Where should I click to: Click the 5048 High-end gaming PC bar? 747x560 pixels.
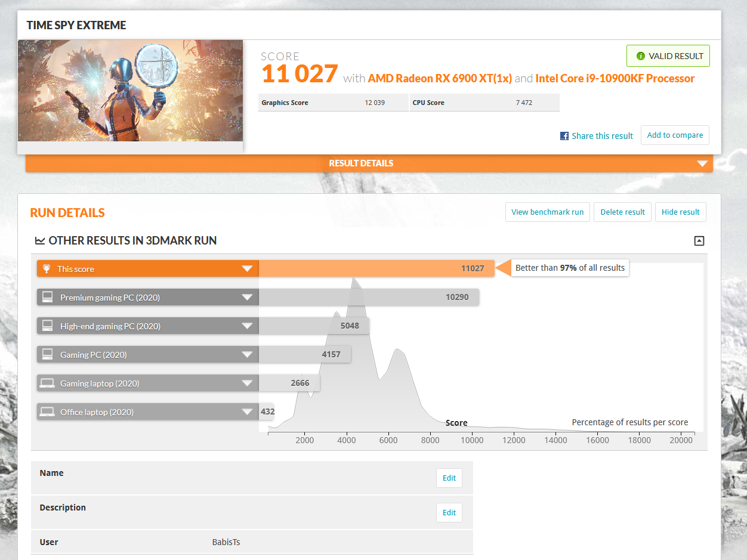pyautogui.click(x=314, y=326)
